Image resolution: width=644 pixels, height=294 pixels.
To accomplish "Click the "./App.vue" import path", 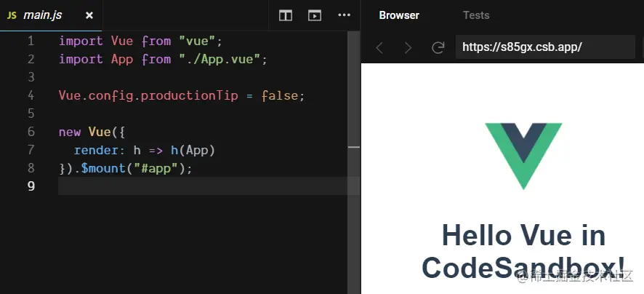I will 219,59.
